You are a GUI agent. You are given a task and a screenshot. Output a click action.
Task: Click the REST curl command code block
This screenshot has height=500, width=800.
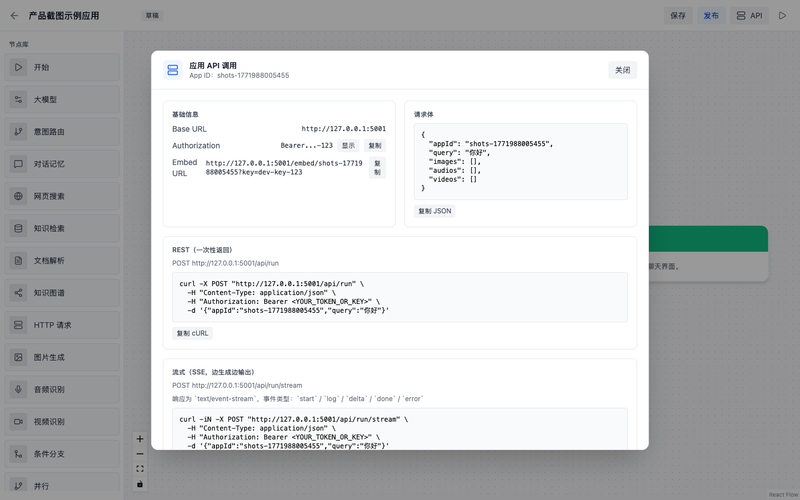coord(400,297)
